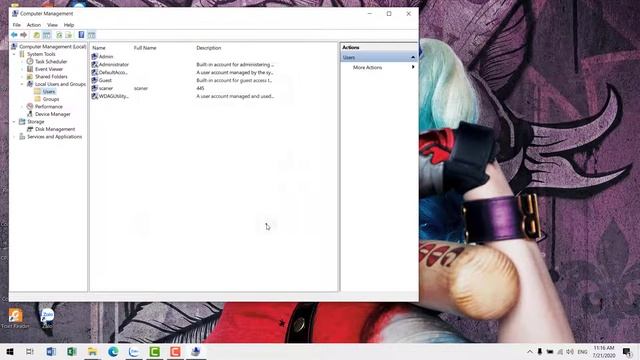Toggle Show/Hide Action Pane toolbar icon

pos(91,35)
